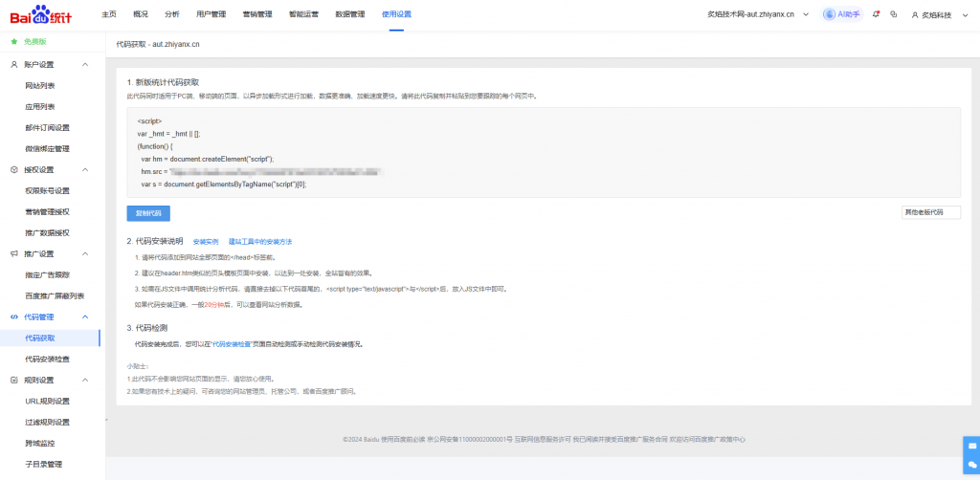Click the 复制代码 button
The width and height of the screenshot is (980, 480).
(x=148, y=213)
